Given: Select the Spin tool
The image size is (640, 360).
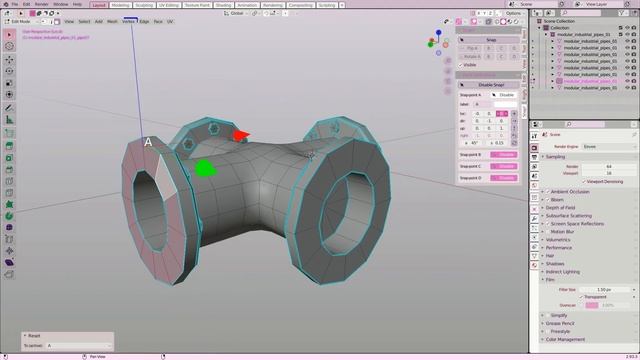Looking at the screenshot, I should [x=9, y=216].
